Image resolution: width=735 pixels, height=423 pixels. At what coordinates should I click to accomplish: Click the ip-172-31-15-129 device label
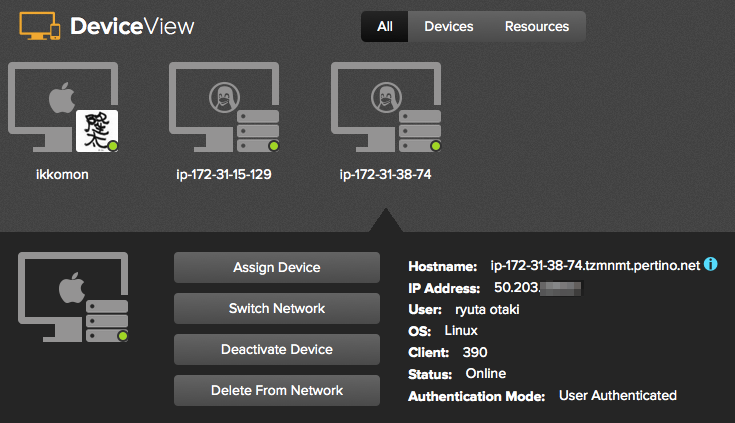click(x=224, y=174)
